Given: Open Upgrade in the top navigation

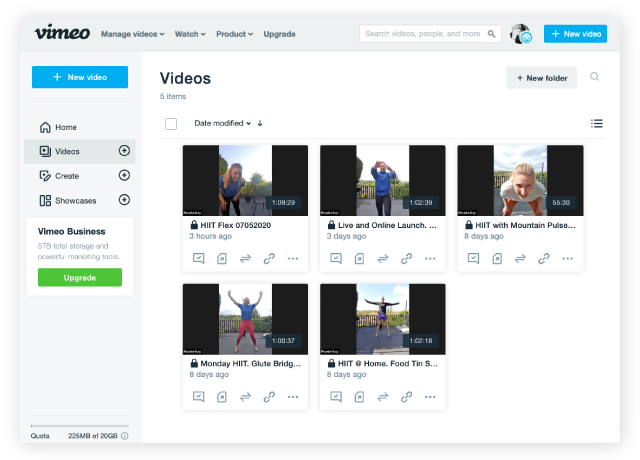Looking at the screenshot, I should coord(280,34).
